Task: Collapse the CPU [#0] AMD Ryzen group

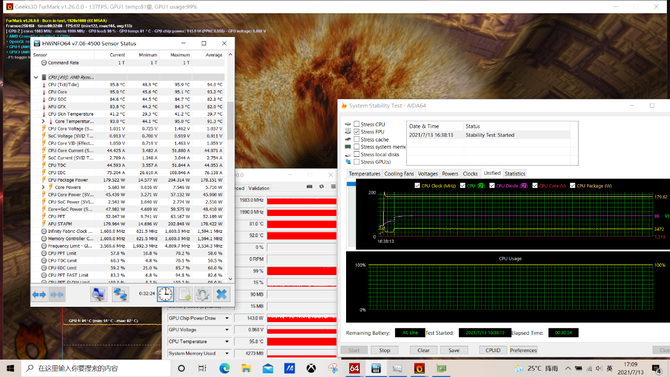Action: 36,77
